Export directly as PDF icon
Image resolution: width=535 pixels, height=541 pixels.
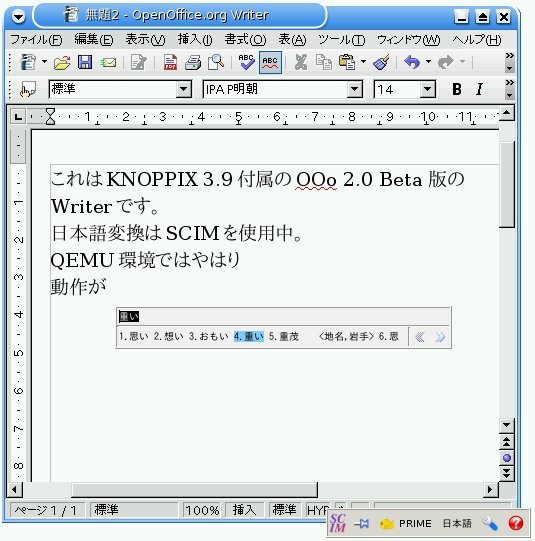coord(170,62)
